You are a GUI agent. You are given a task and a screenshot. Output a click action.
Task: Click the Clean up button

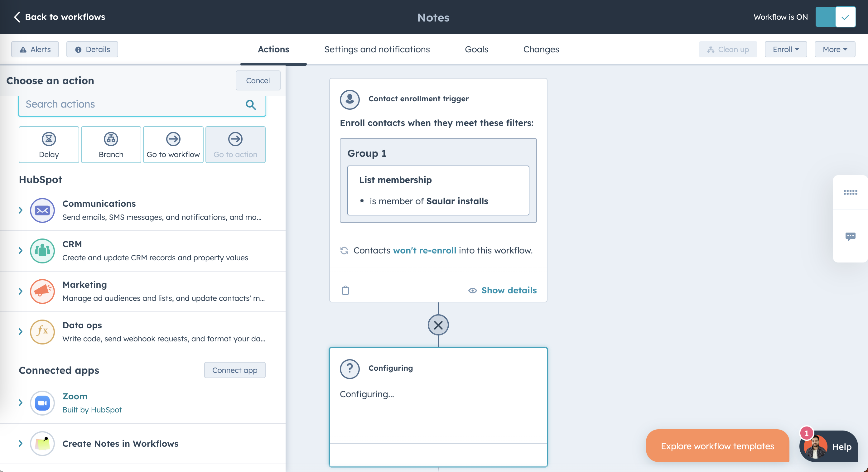pos(728,50)
